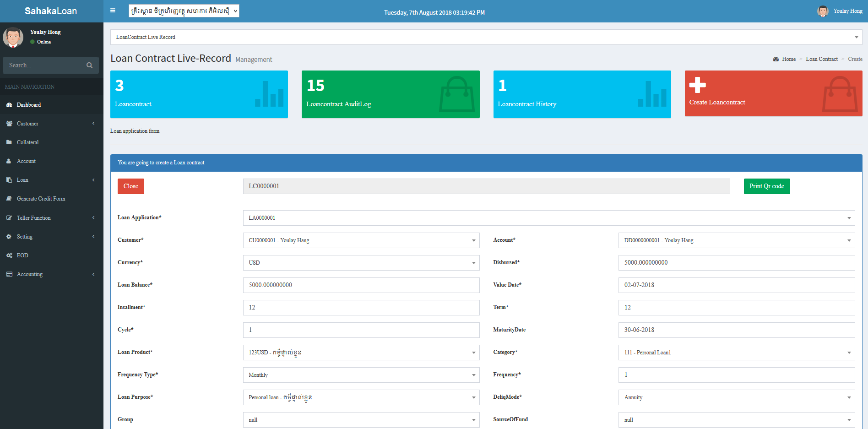Open the Frequency Type Monthly dropdown
Screen dimensions: 868x429
[x=361, y=375]
